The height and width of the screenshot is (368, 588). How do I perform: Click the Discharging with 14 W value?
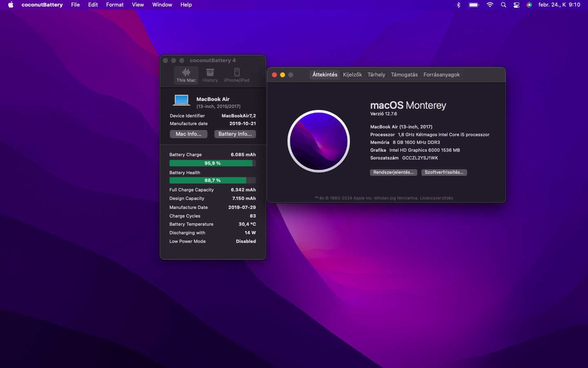click(250, 233)
